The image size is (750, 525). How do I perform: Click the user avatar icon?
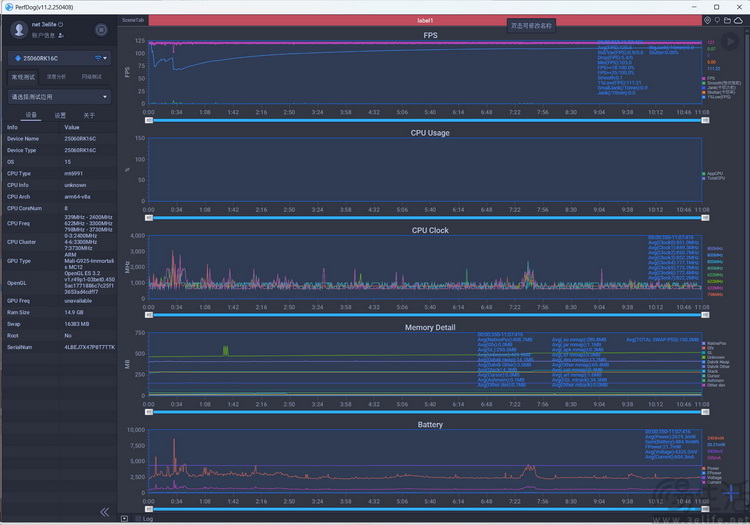(19, 30)
